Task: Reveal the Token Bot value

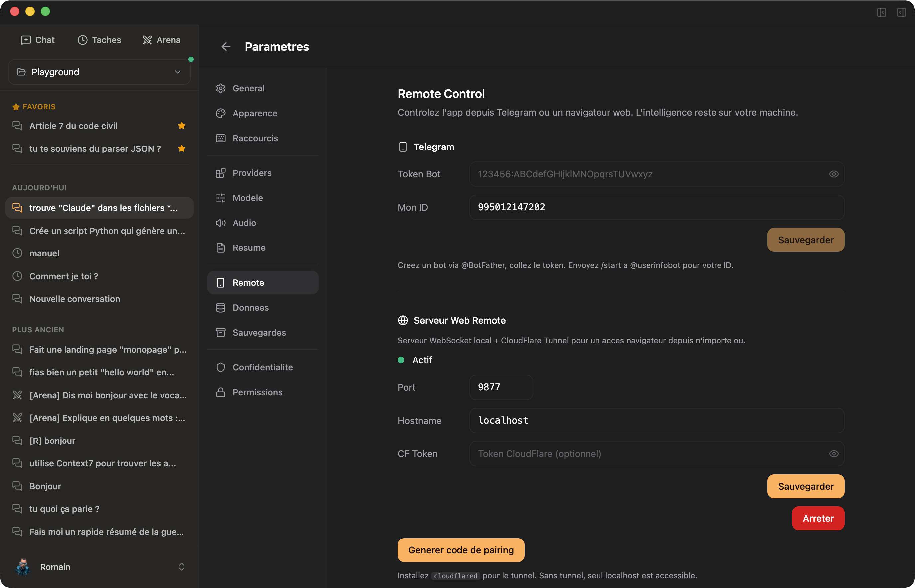Action: 834,174
